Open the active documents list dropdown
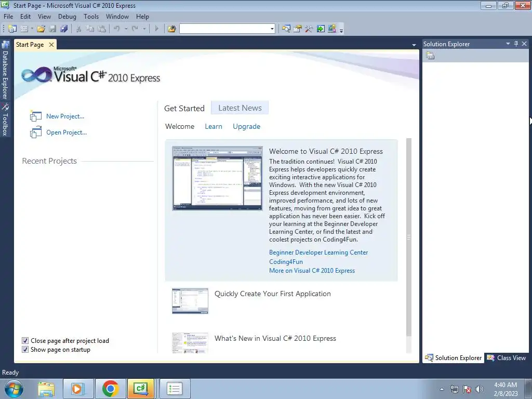The image size is (532, 399). tap(414, 45)
